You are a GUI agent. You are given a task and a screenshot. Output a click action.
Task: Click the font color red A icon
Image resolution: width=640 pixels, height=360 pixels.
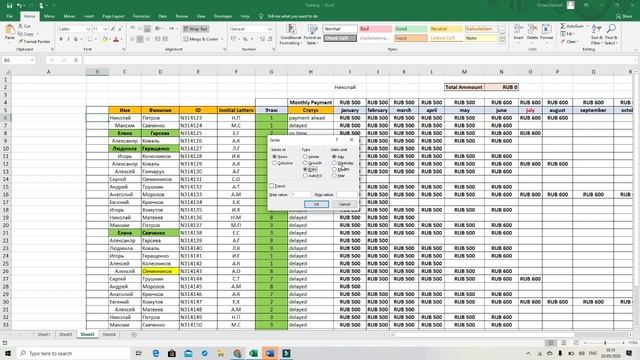(x=116, y=39)
